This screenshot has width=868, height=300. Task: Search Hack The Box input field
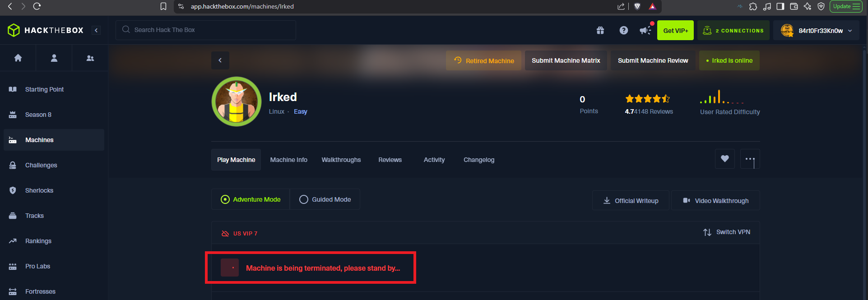click(206, 30)
